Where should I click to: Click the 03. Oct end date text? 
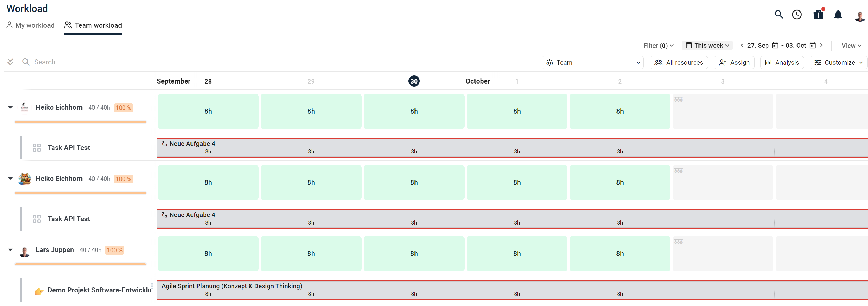(795, 46)
